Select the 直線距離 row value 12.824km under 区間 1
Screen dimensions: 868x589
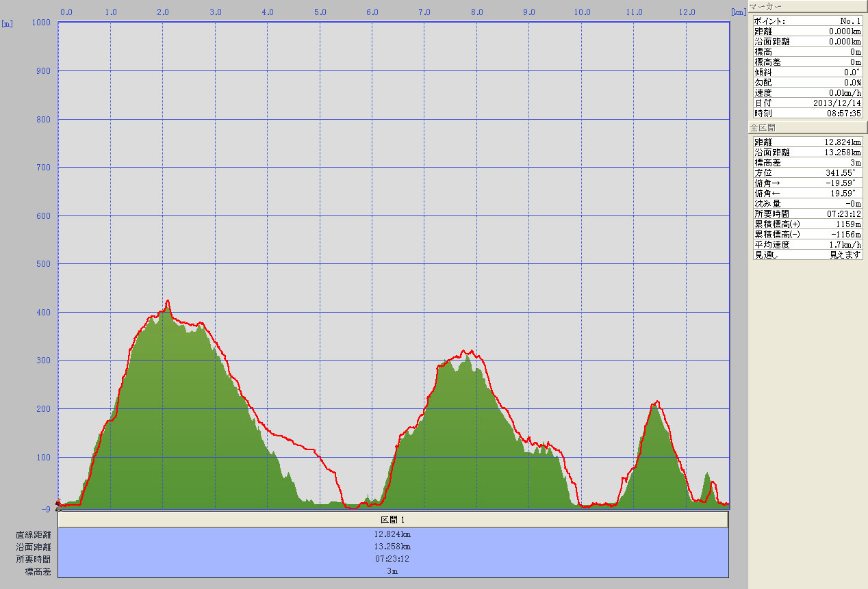click(393, 535)
